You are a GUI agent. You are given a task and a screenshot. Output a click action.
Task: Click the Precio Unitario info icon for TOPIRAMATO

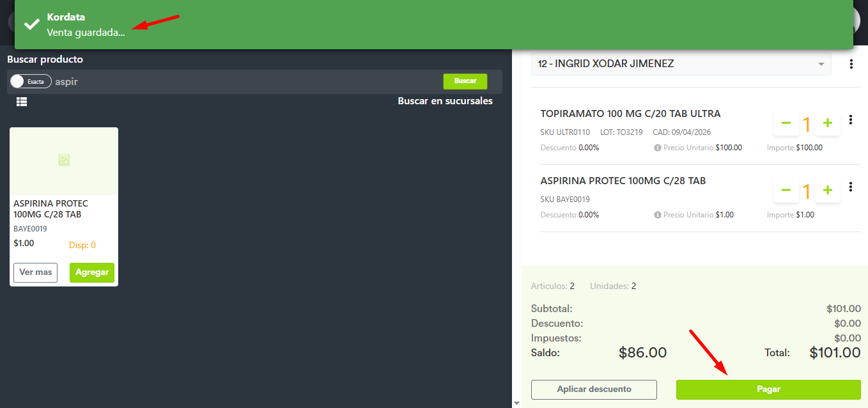coord(657,148)
